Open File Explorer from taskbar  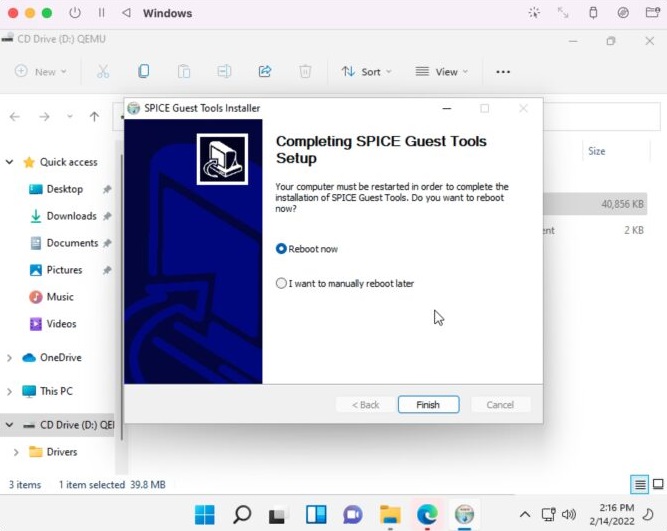(390, 514)
